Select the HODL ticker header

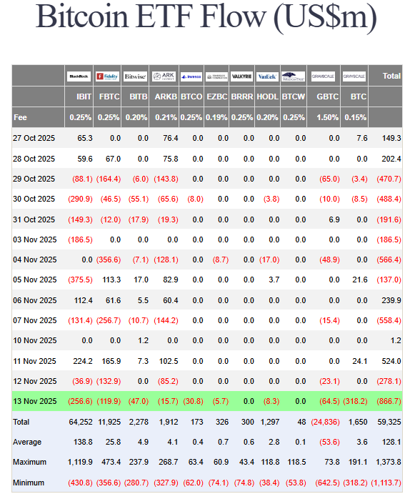267,97
